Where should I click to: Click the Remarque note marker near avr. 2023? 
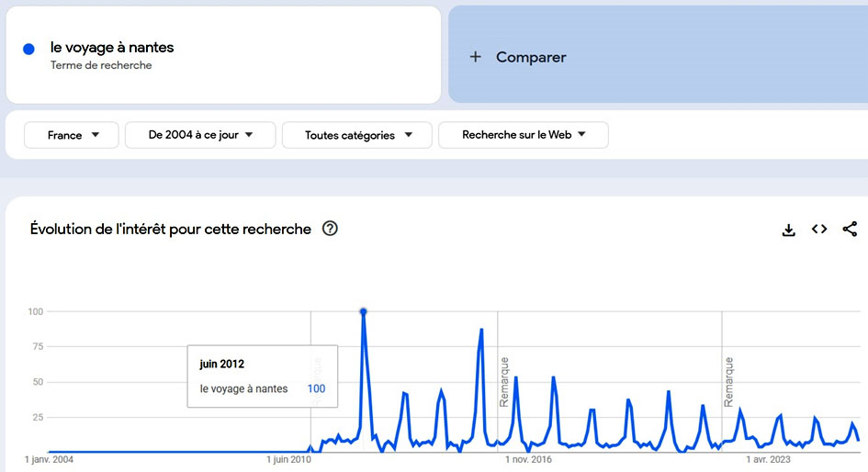point(728,382)
